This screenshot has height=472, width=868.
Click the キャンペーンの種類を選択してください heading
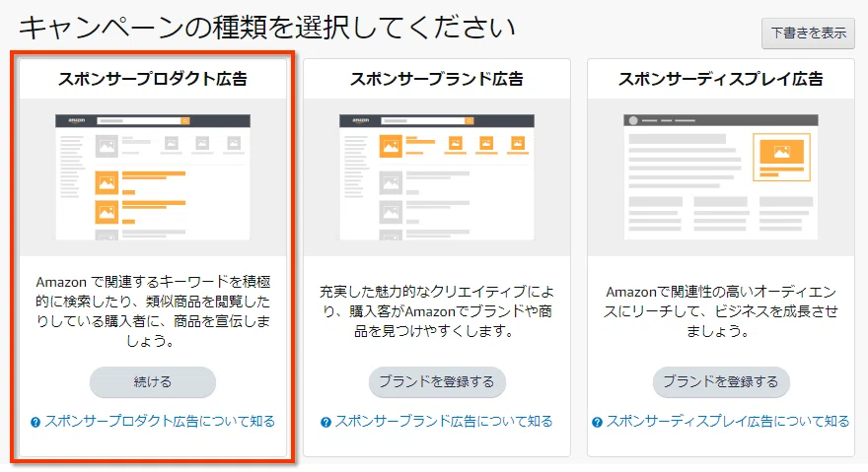pyautogui.click(x=267, y=28)
